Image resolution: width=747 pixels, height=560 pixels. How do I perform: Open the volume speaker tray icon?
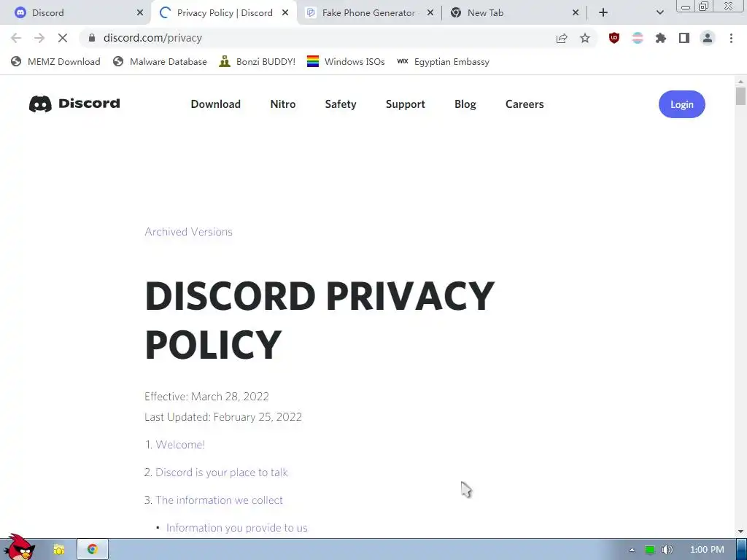coord(667,550)
